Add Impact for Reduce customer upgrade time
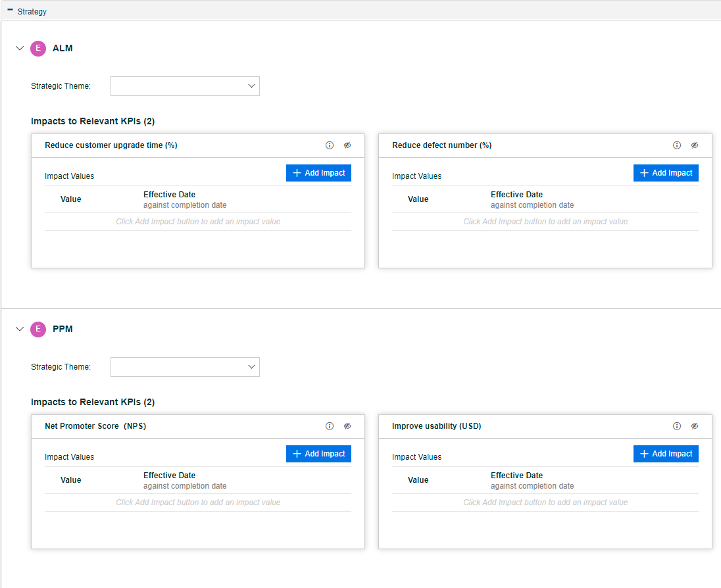The width and height of the screenshot is (721, 588). click(318, 173)
